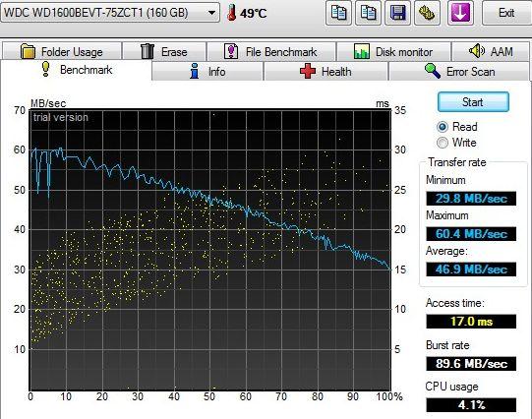Select the Read radio button
The height and width of the screenshot is (419, 532).
(x=443, y=127)
